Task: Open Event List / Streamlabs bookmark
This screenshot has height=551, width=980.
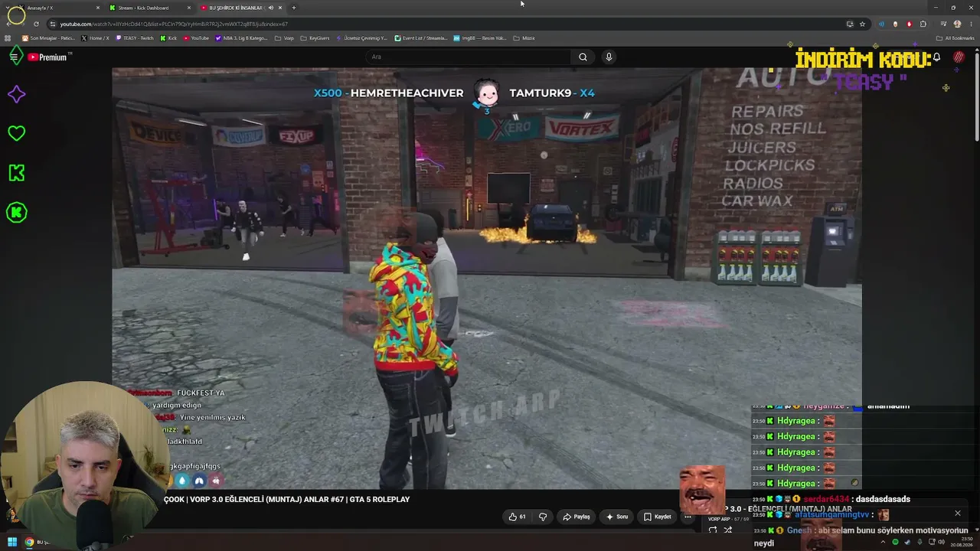Action: pyautogui.click(x=421, y=37)
